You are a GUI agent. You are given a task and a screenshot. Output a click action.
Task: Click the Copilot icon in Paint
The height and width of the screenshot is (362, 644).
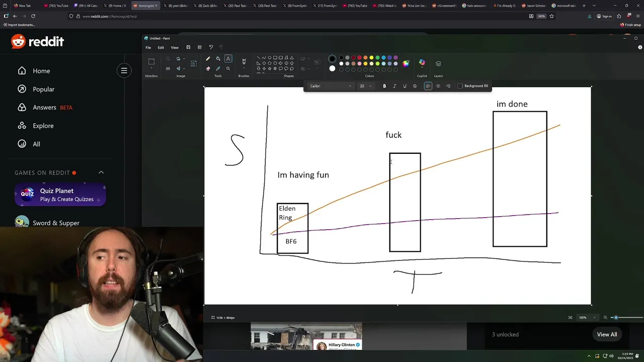[x=422, y=63]
